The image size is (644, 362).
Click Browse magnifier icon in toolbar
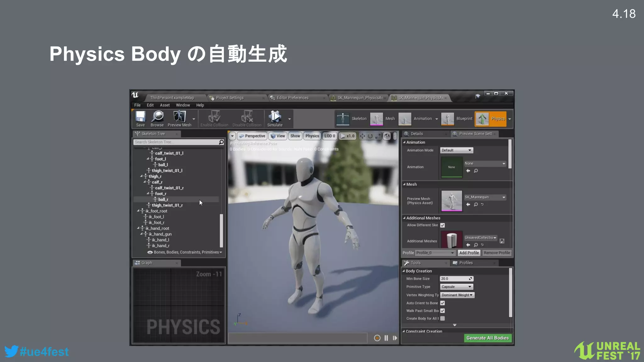coord(157,118)
